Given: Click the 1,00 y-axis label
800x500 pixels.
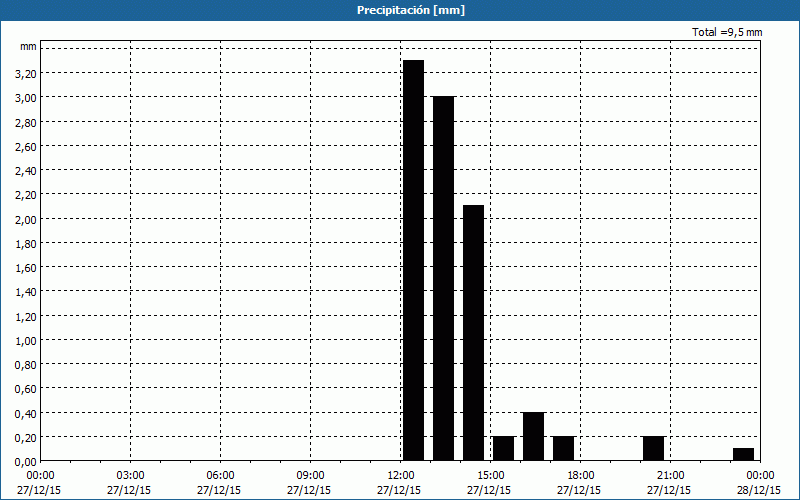Looking at the screenshot, I should click(x=26, y=341).
